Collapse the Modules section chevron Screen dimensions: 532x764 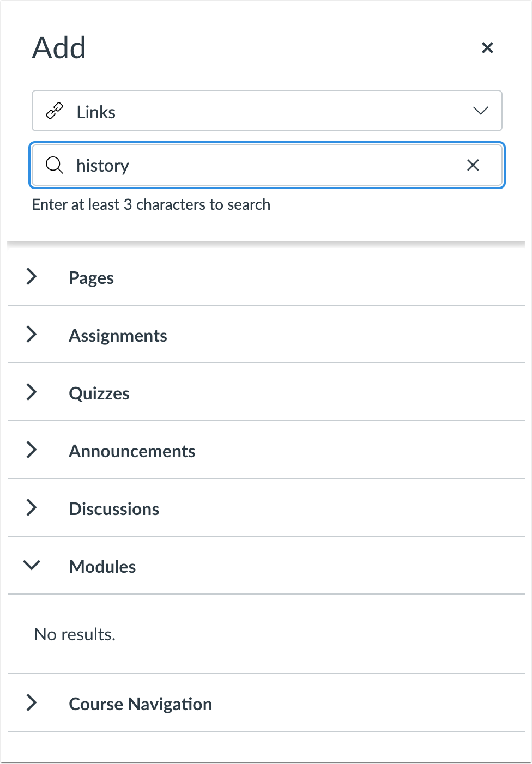click(32, 566)
